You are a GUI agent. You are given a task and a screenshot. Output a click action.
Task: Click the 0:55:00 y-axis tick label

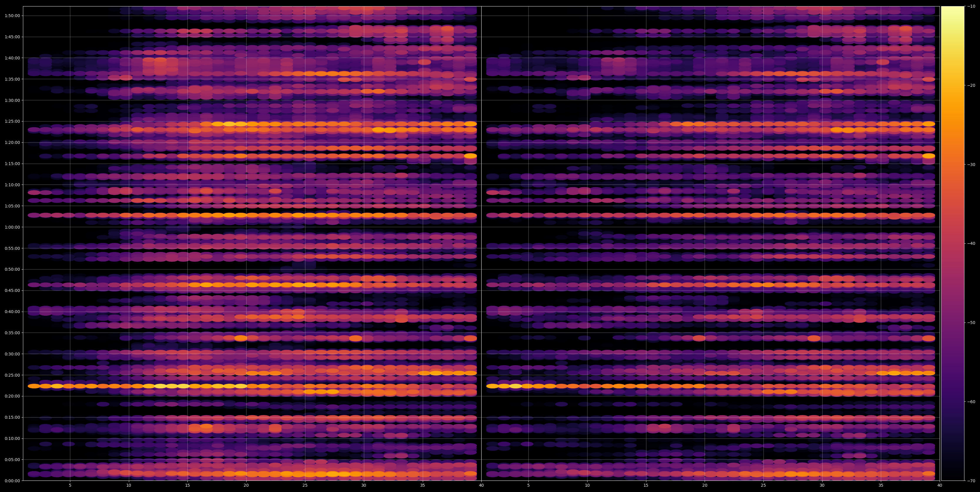(12, 248)
